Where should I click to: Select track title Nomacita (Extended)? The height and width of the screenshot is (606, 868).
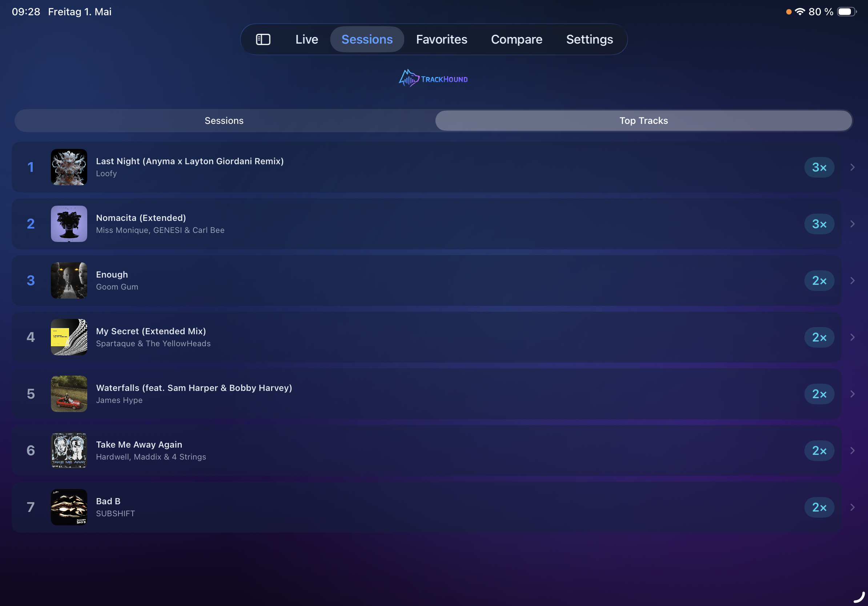click(141, 218)
